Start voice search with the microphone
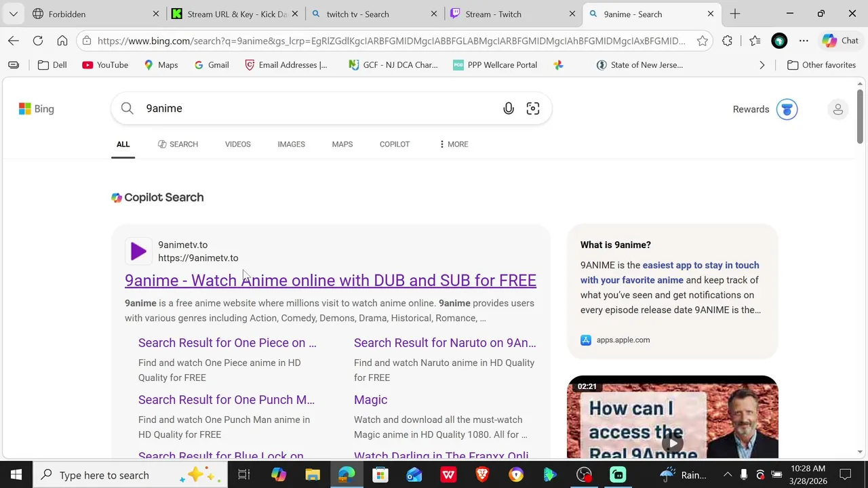Screen dimensions: 868x488 [x=509, y=108]
